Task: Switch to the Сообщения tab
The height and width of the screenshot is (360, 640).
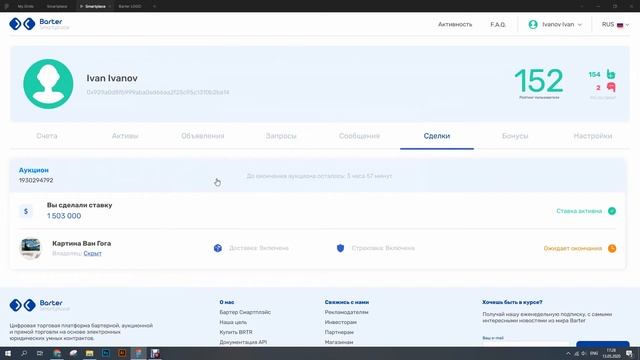Action: click(359, 136)
